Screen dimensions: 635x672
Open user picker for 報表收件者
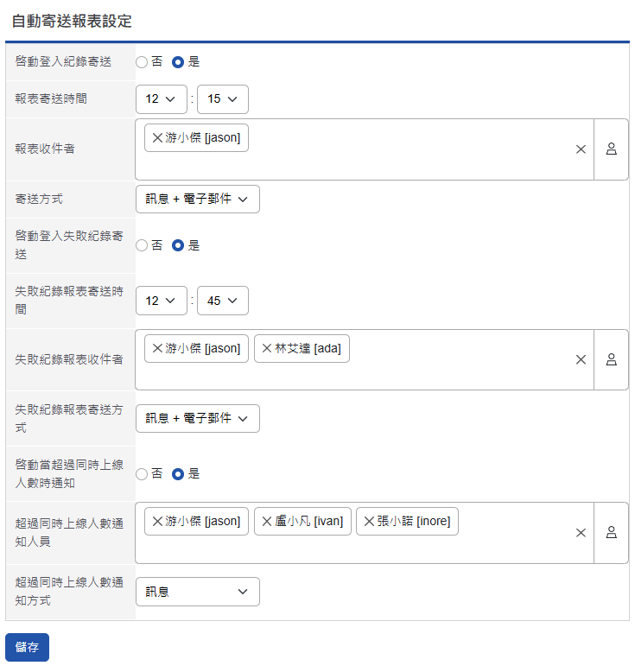[611, 149]
